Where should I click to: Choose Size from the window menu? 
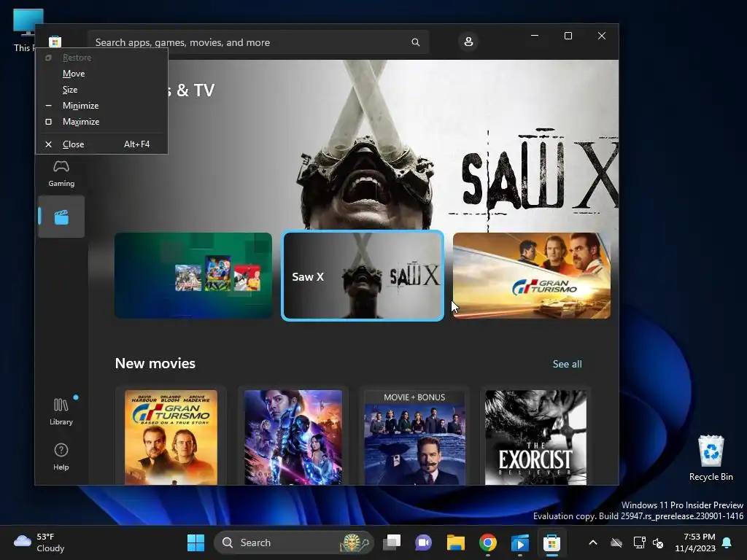101,90
